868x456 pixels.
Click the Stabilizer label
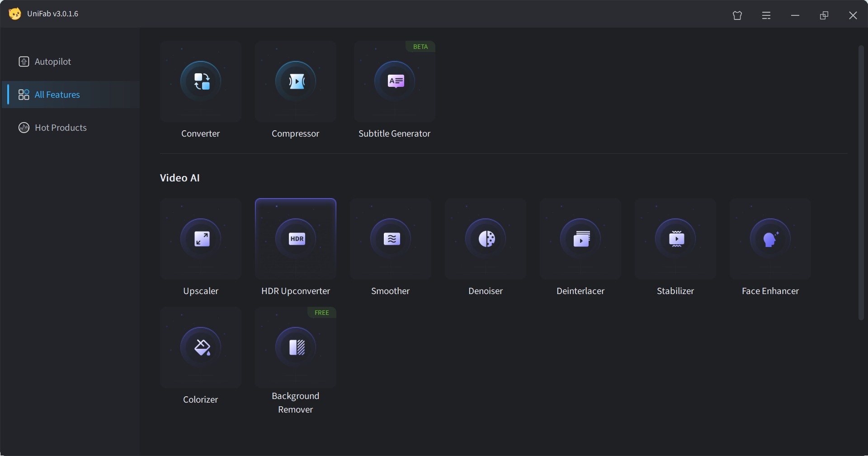point(675,291)
